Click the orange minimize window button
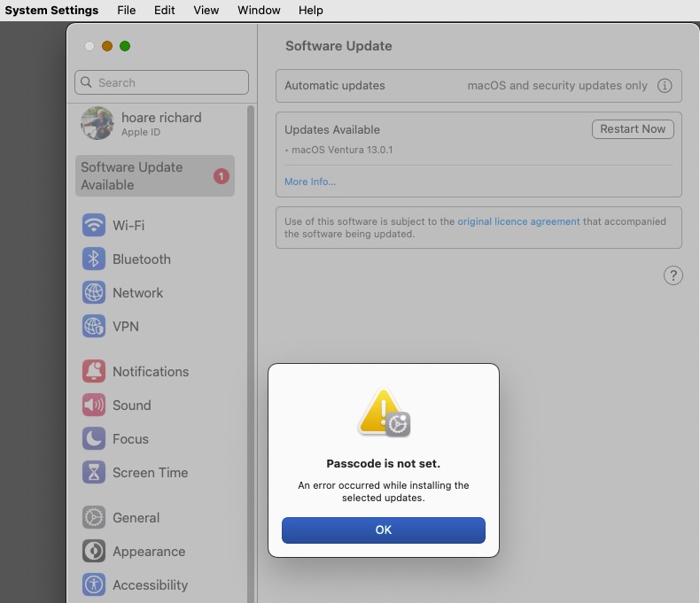 coord(107,46)
